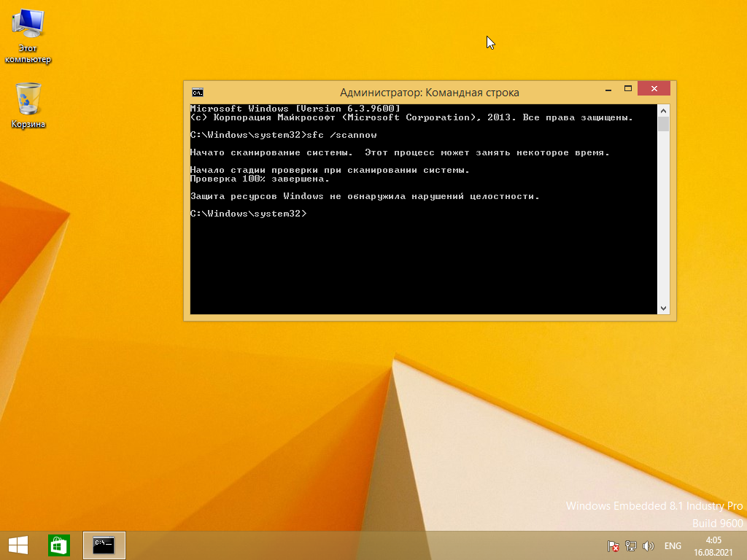The width and height of the screenshot is (747, 560).
Task: Click the console scrollbar thumb
Action: click(x=663, y=124)
